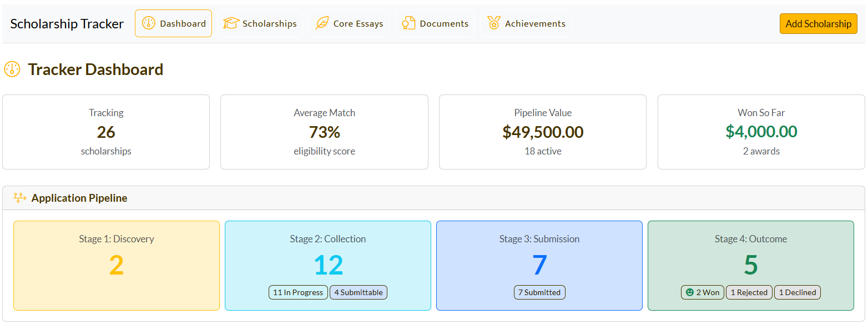Click the graduation cap Scholarships icon

231,23
